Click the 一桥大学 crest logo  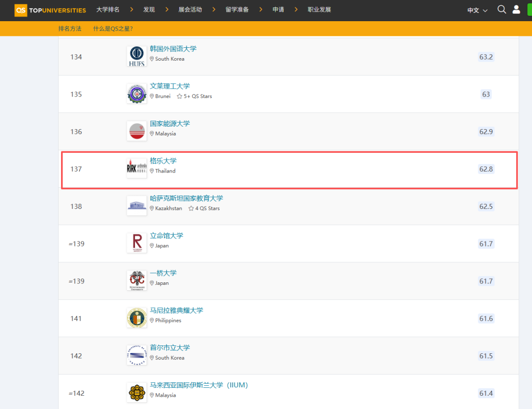coord(136,280)
